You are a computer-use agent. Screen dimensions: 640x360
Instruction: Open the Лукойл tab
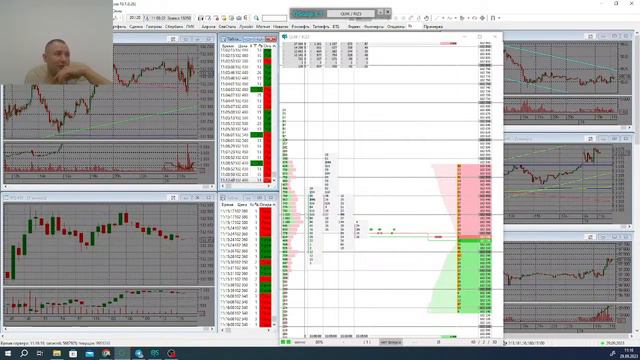(x=246, y=27)
